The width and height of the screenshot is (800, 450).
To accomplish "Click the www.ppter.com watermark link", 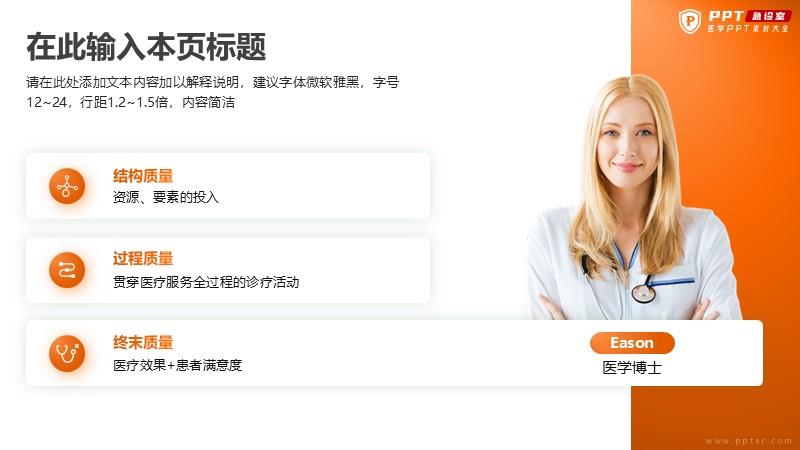I will 748,441.
